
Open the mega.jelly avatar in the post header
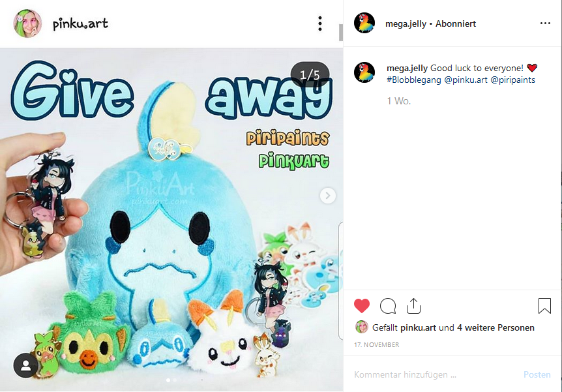pos(364,23)
